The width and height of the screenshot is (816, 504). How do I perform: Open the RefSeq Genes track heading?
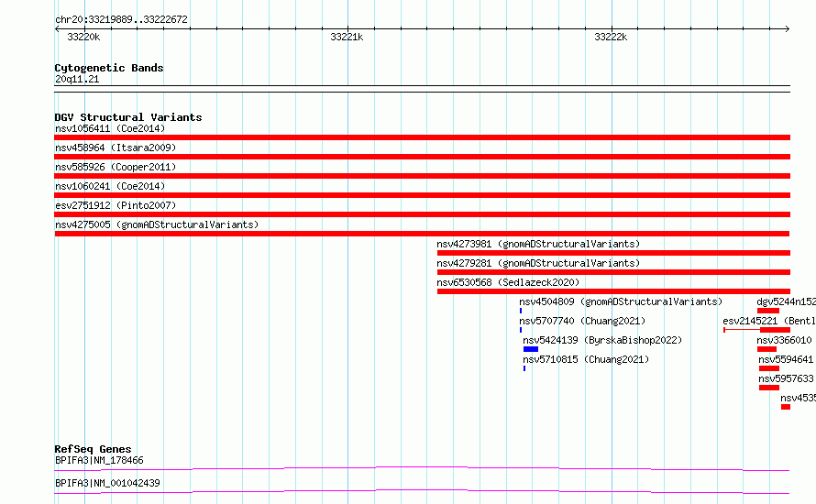tap(93, 449)
